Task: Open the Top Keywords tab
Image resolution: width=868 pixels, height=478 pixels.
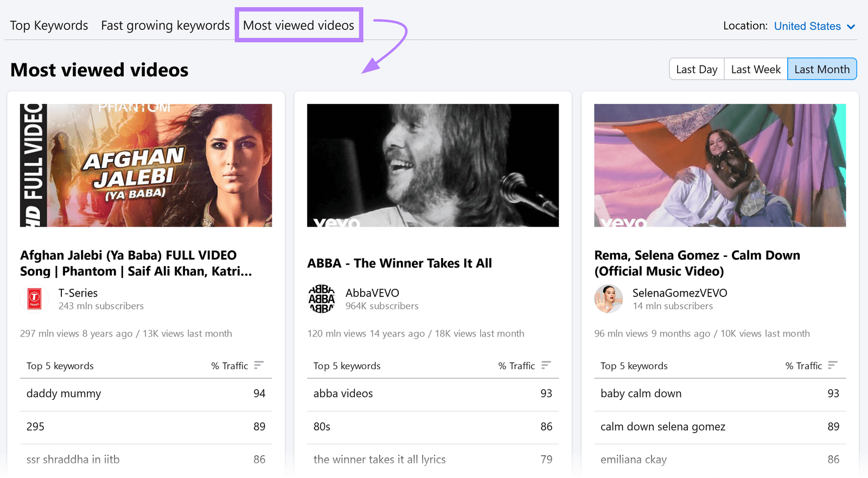Action: (49, 25)
